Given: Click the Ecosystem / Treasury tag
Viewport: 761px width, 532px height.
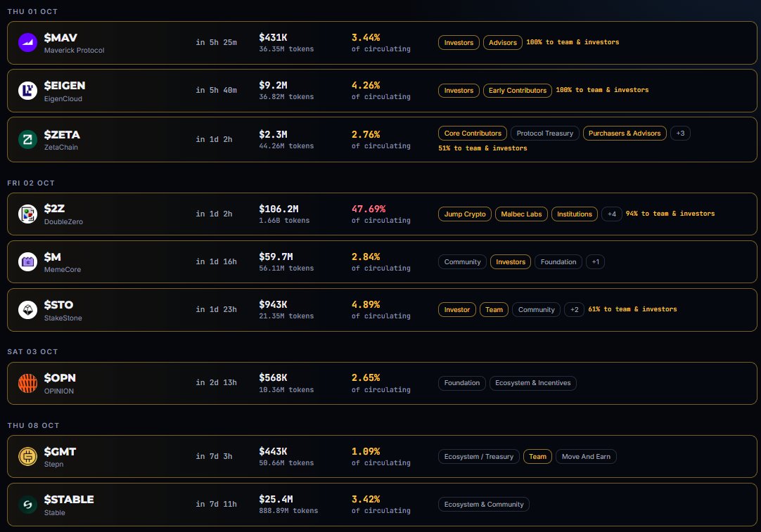Looking at the screenshot, I should point(478,456).
